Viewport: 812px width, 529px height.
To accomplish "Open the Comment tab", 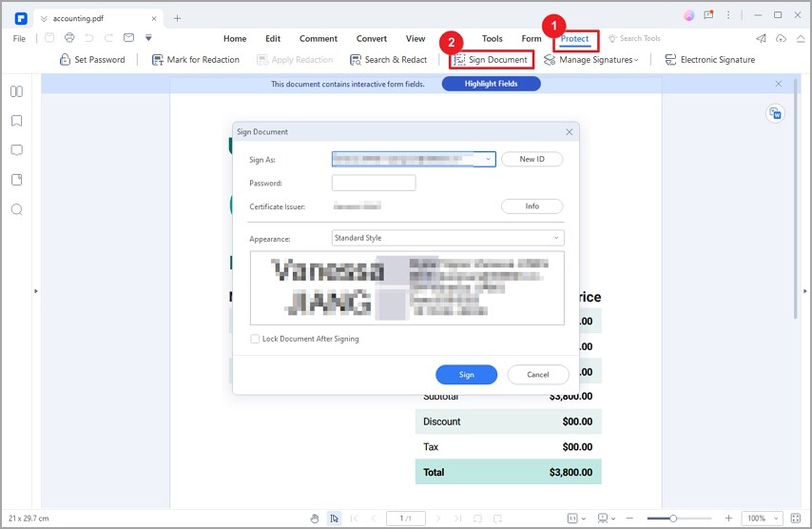I will [318, 38].
